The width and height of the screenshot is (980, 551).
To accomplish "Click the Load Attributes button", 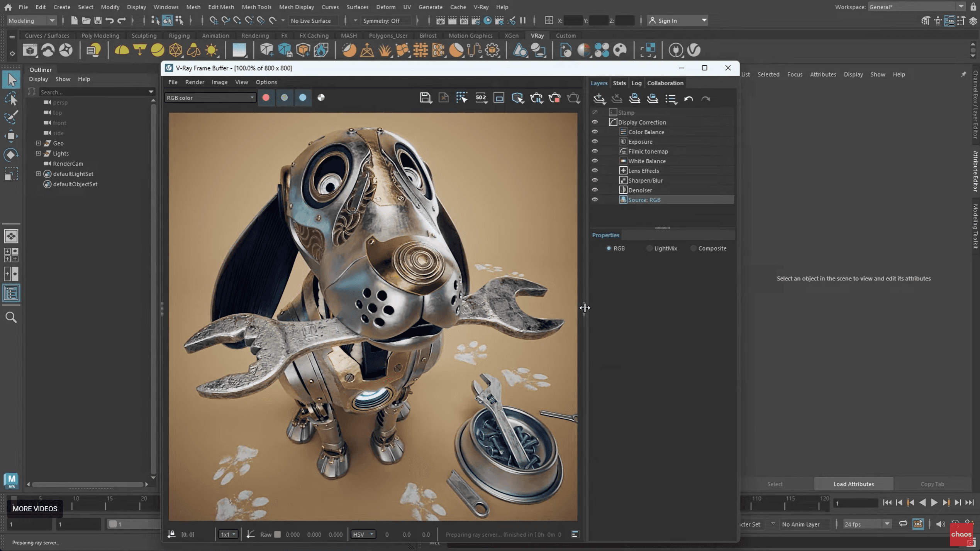I will click(853, 484).
